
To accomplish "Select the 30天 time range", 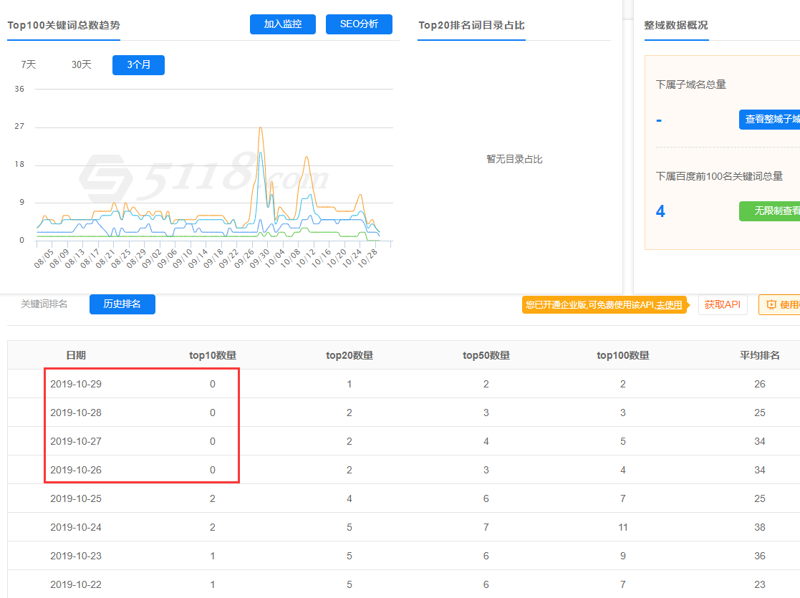I will [81, 65].
